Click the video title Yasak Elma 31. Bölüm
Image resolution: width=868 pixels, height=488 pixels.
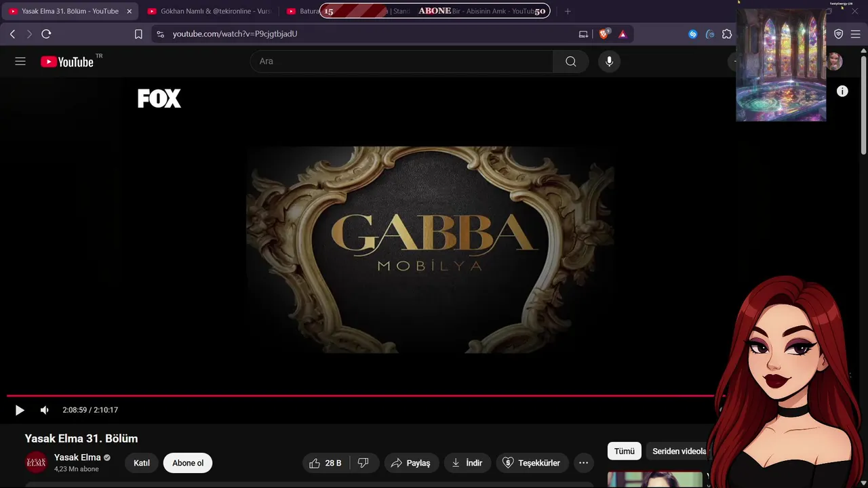pyautogui.click(x=81, y=439)
